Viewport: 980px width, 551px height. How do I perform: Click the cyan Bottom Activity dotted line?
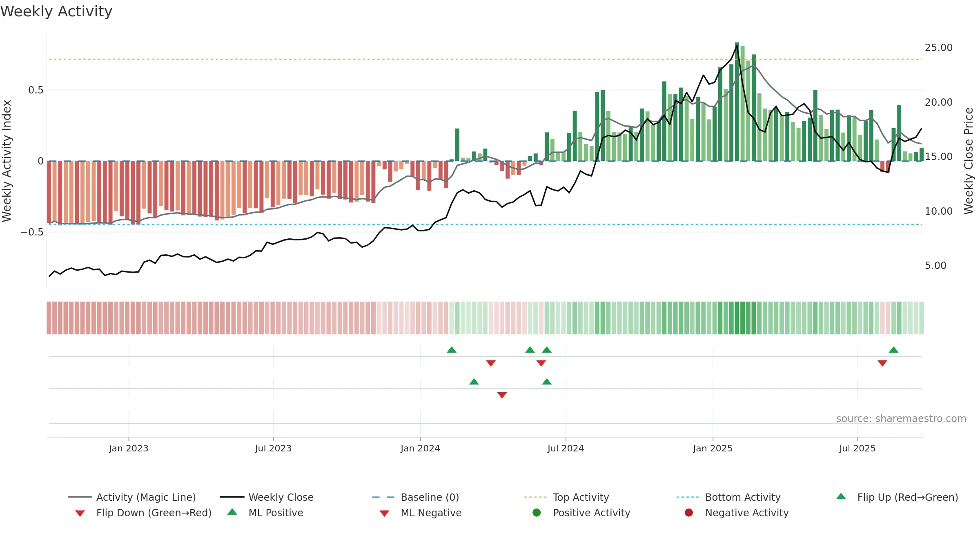pos(485,224)
